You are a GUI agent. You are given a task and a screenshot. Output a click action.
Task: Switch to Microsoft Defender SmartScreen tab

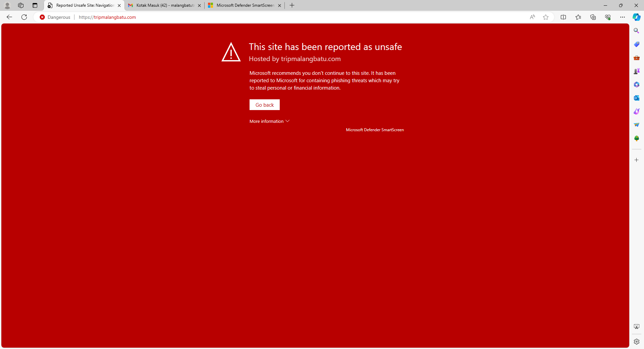[245, 5]
